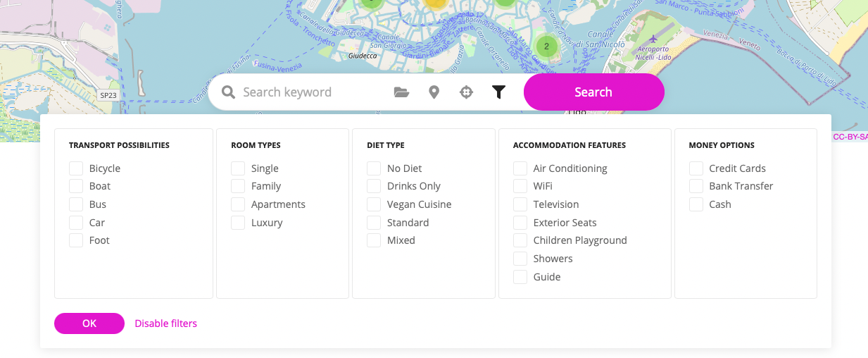
Task: Tick the Air Conditioning checkbox
Action: click(x=520, y=168)
